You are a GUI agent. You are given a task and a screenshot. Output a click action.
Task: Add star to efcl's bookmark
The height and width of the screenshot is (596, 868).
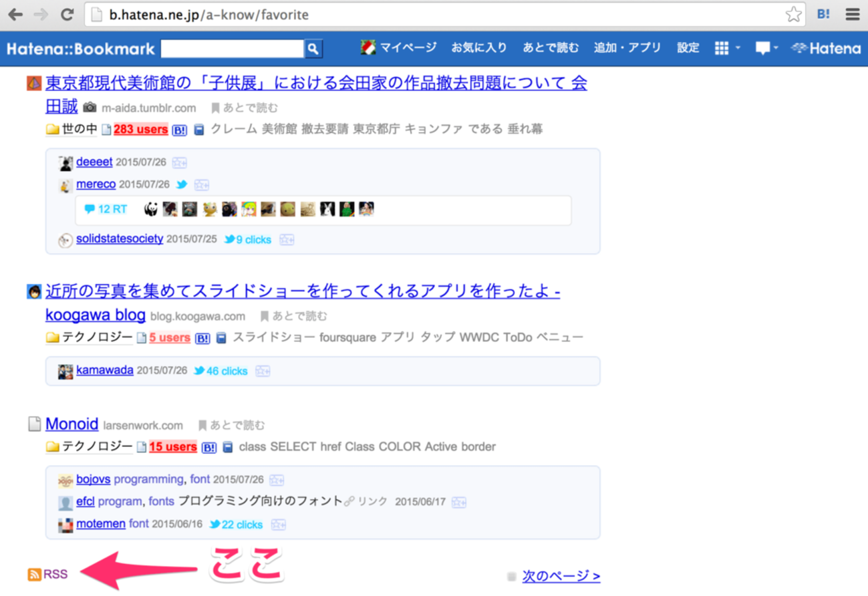[x=458, y=502]
